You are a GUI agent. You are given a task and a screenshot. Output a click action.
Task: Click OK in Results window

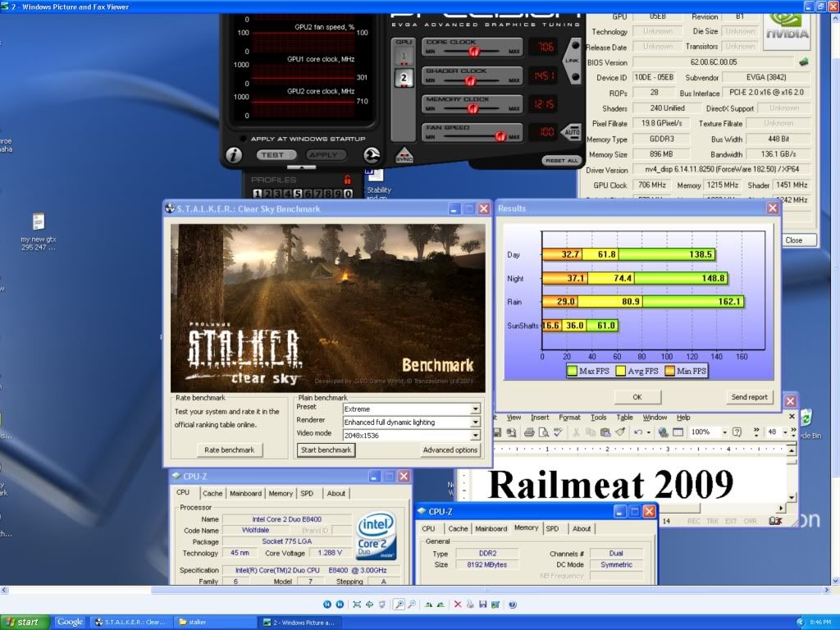tap(637, 397)
